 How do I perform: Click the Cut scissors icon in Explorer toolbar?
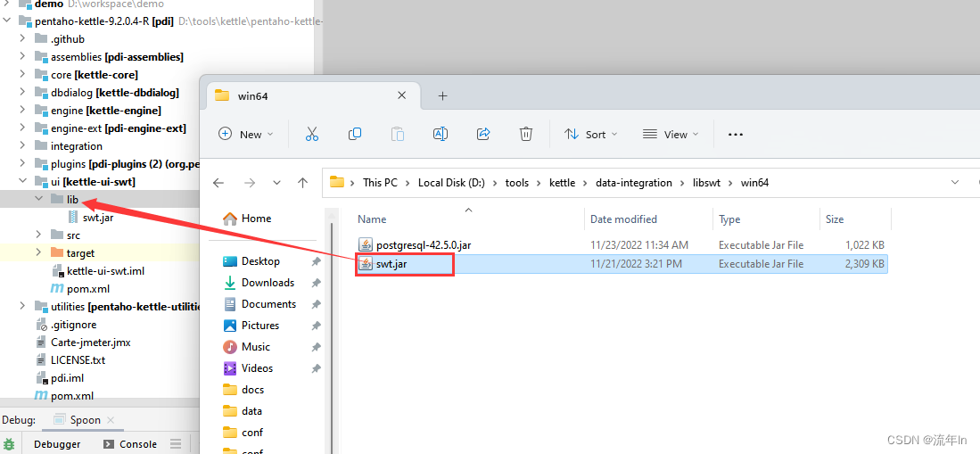[312, 134]
